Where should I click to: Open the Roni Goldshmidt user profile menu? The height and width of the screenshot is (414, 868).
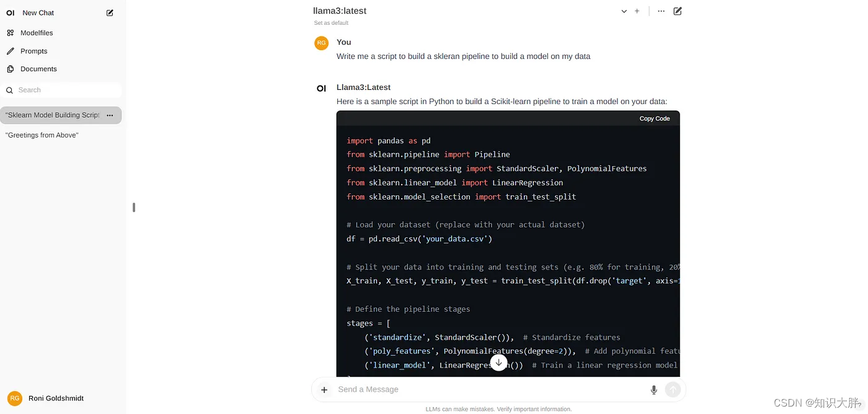[x=56, y=399]
